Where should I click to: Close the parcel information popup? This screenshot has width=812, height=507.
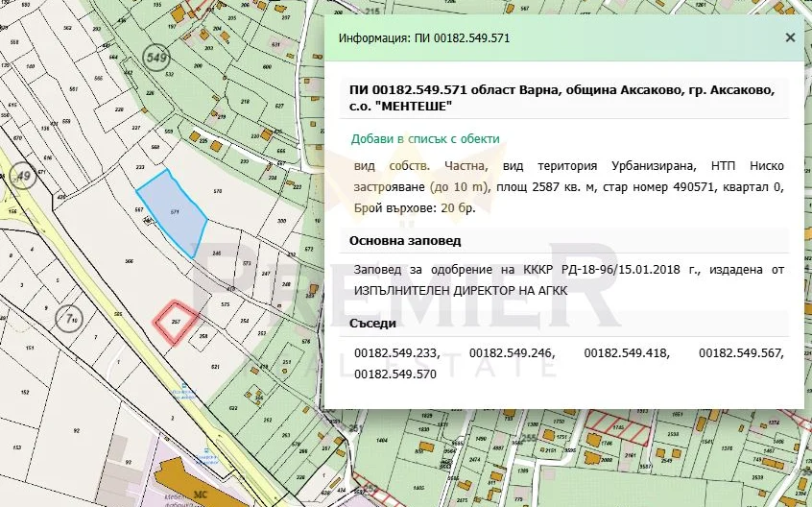[790, 37]
